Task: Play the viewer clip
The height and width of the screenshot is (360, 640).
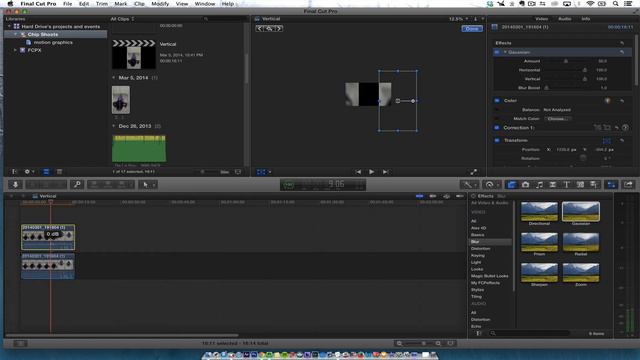Action: [x=371, y=172]
